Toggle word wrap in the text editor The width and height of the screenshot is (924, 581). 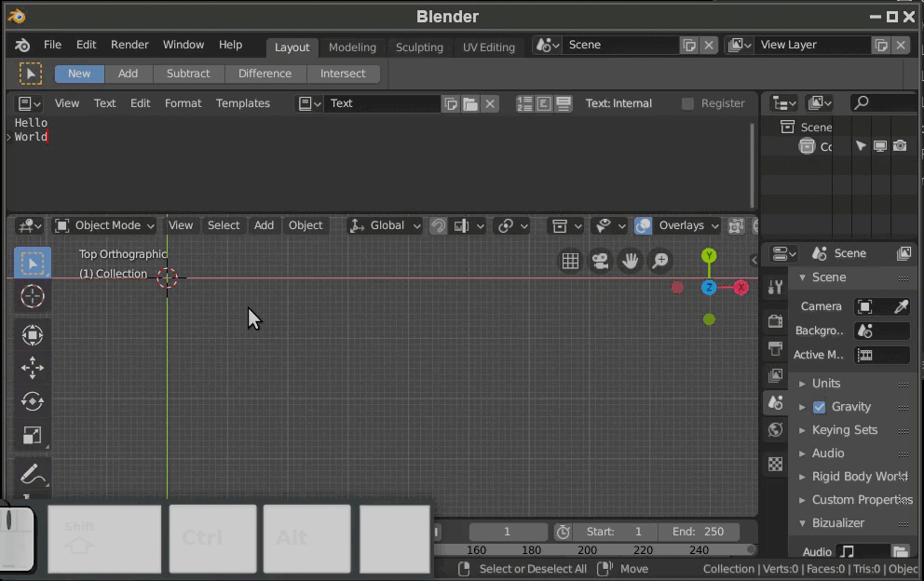coord(543,103)
